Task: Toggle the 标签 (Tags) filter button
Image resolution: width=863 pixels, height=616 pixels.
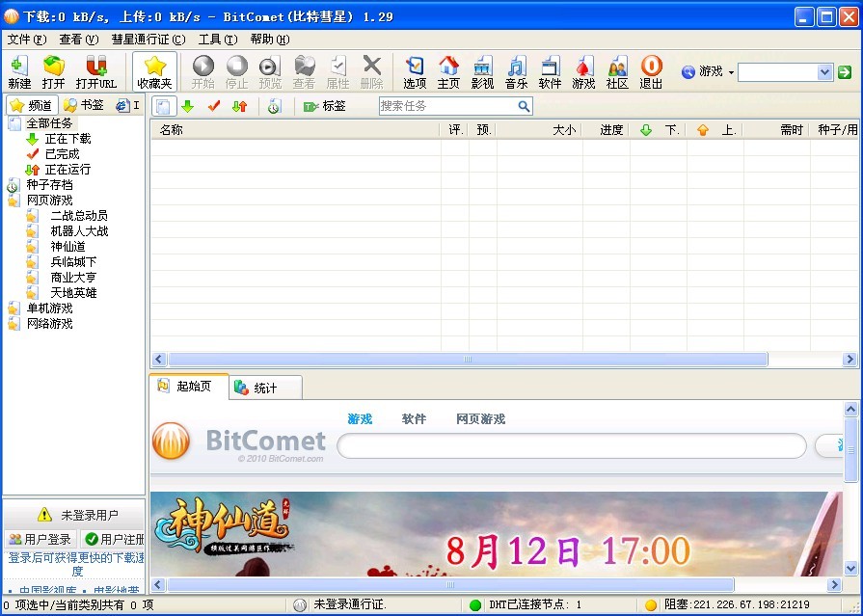Action: click(x=325, y=106)
